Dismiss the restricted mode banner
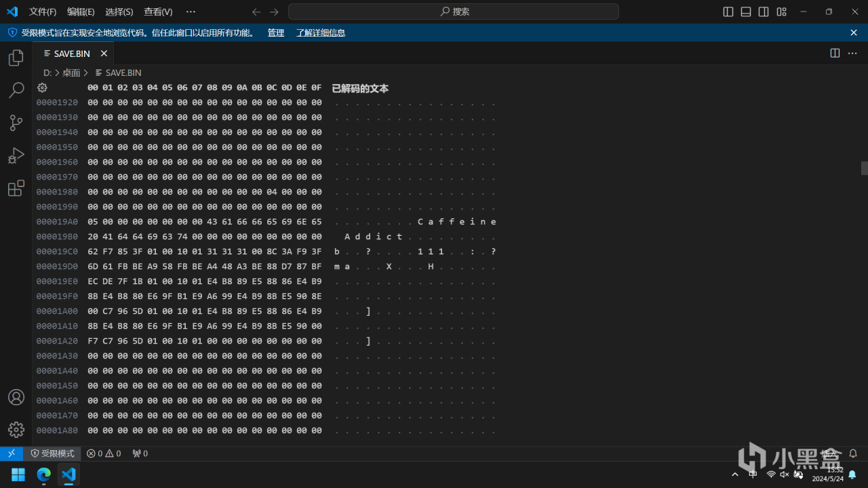868x488 pixels. [854, 33]
